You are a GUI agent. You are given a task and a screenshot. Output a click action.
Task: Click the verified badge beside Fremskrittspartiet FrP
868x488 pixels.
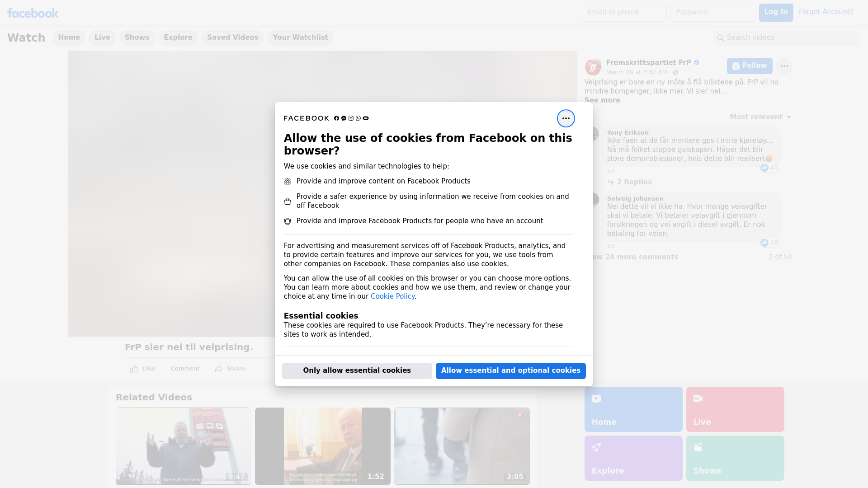coord(697,63)
